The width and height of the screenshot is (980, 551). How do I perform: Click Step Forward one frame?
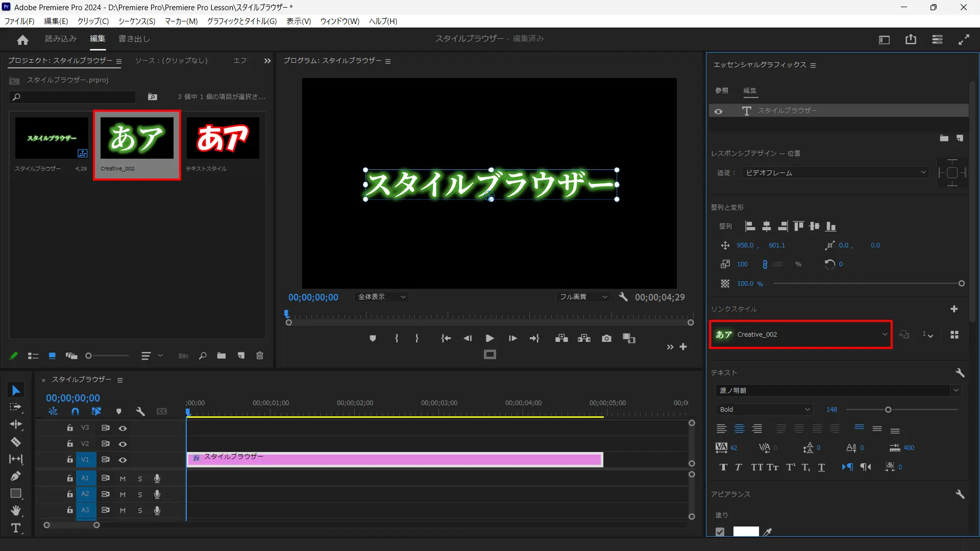pos(512,338)
